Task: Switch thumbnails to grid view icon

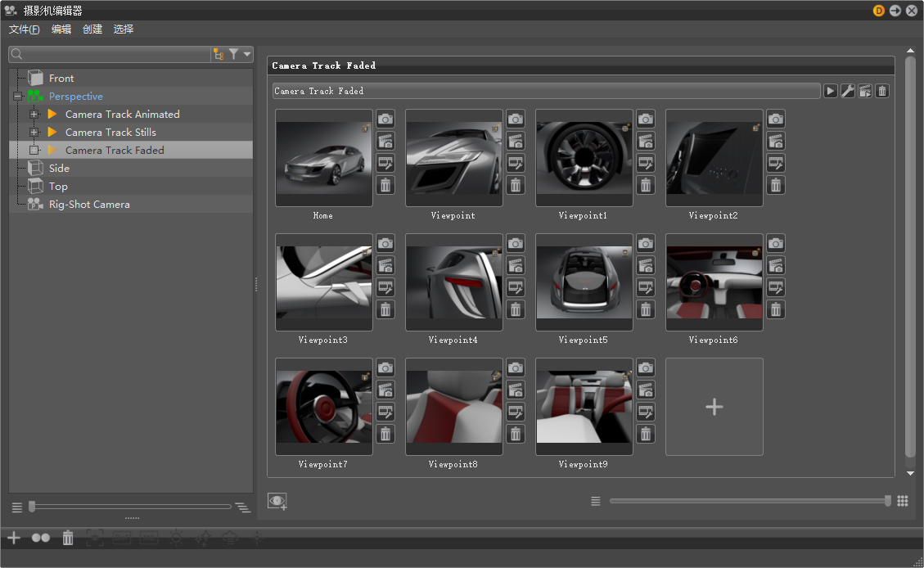Action: point(903,501)
